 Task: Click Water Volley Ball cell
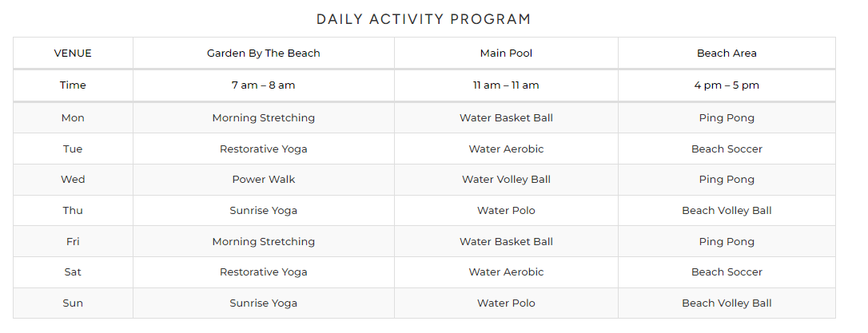click(x=506, y=180)
